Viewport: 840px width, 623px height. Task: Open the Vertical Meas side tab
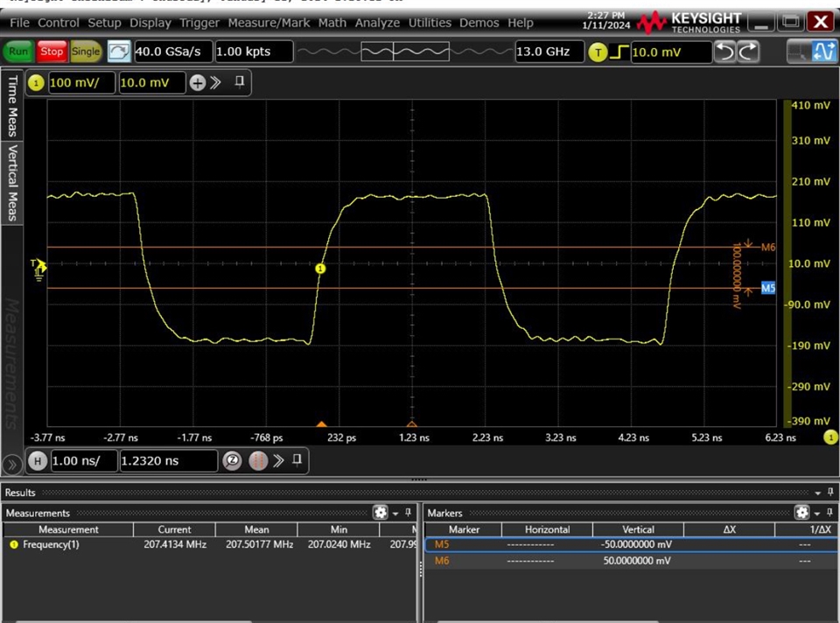[12, 183]
